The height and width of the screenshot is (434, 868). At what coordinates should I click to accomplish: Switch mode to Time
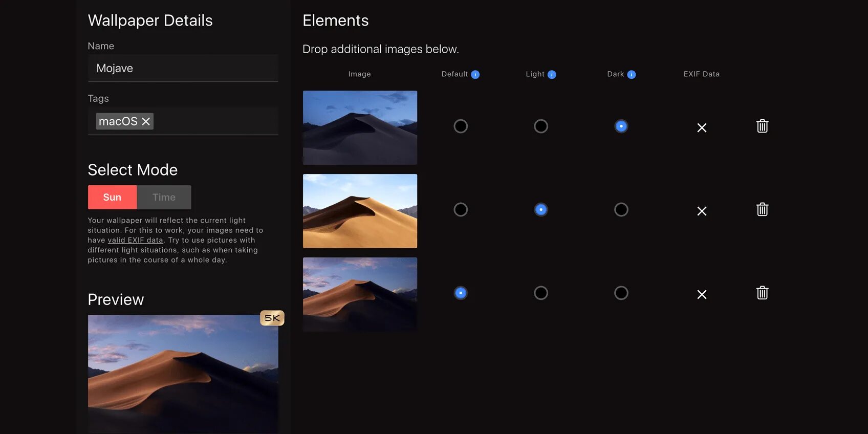(164, 197)
